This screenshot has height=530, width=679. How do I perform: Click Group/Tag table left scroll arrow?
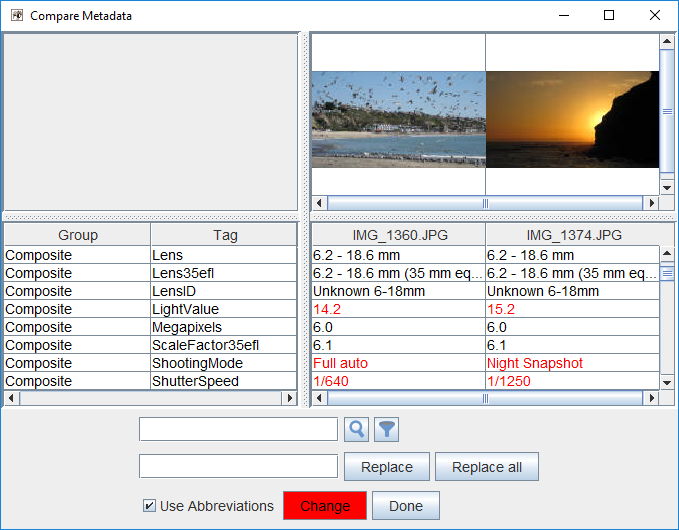(11, 398)
